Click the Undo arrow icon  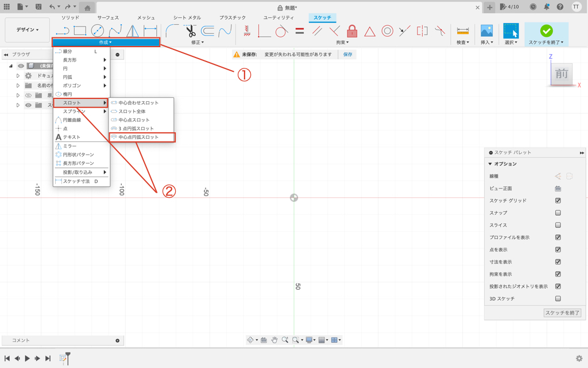click(52, 7)
